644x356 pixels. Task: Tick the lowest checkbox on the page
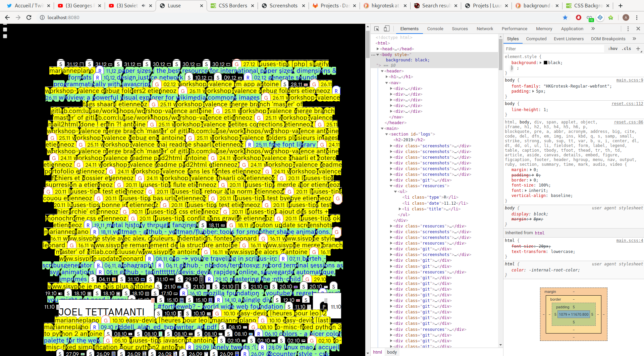coord(5,36)
